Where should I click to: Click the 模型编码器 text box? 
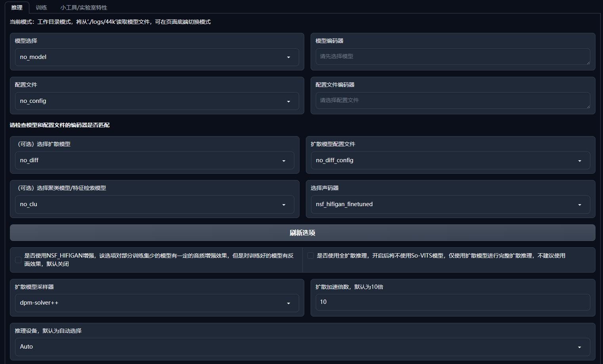click(x=452, y=56)
